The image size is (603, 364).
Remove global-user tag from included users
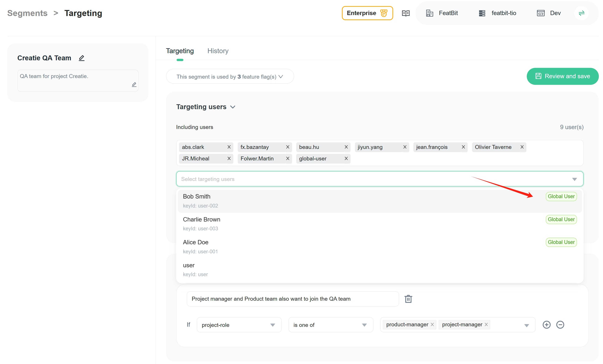tap(346, 158)
